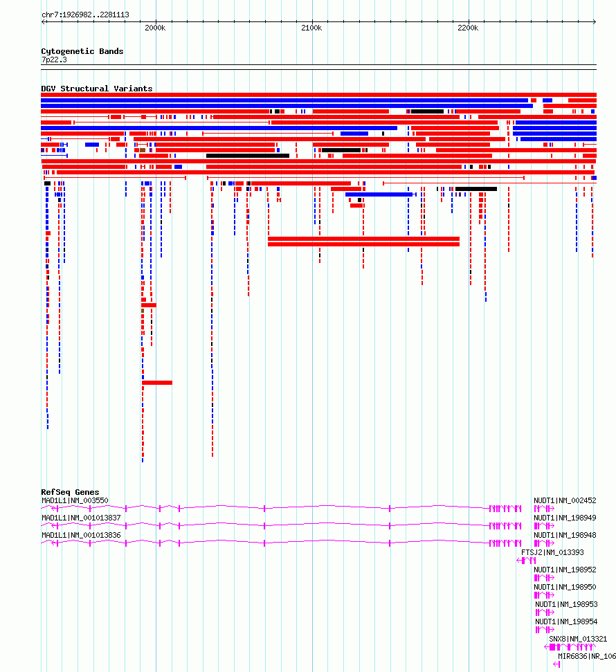
Task: Click the NUDT1 NM_002452 gene glyph
Action: 544,509
